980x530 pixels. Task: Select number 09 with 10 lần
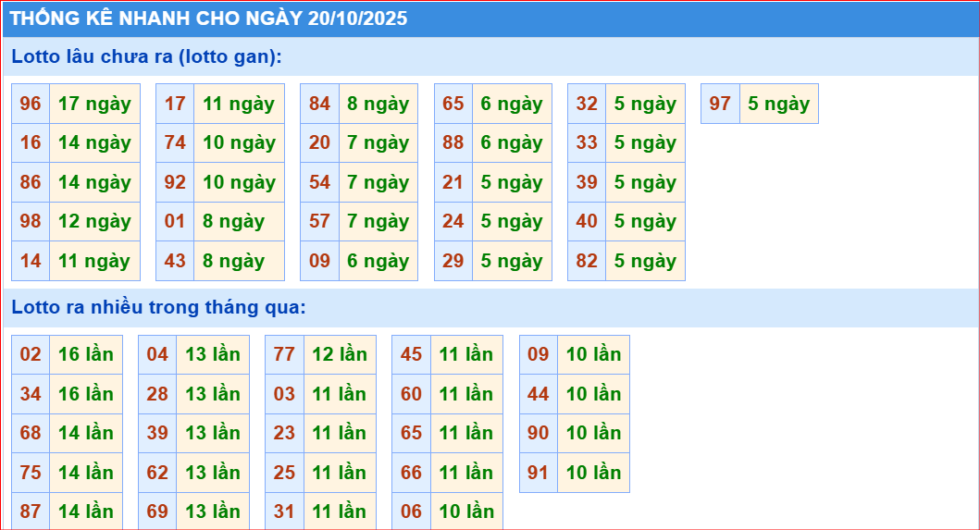coord(539,354)
